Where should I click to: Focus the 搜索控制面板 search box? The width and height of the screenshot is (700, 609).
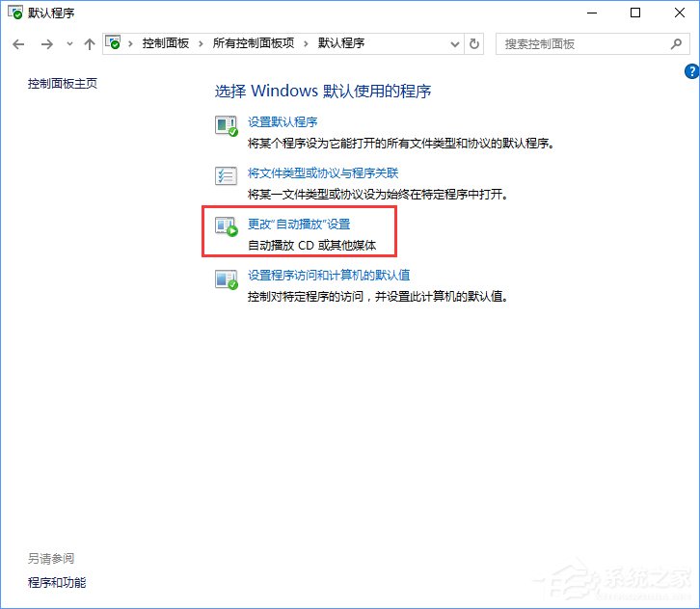(592, 43)
